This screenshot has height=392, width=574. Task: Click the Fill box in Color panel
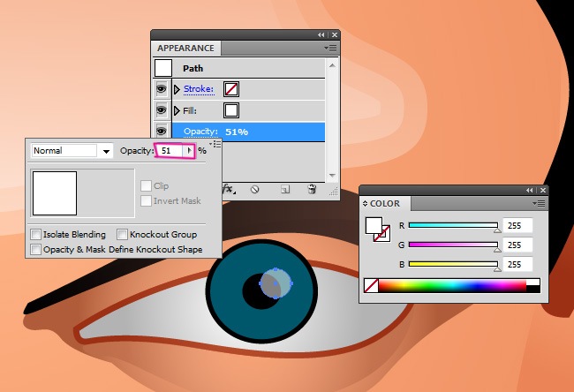coord(374,226)
